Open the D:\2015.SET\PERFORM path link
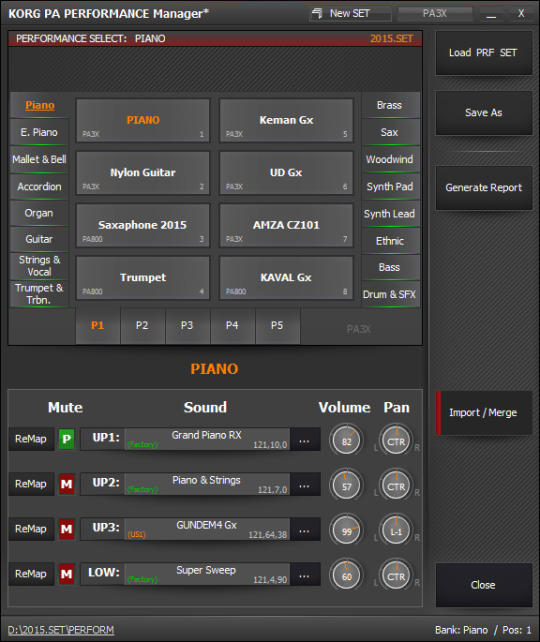The image size is (540, 642). 61,630
